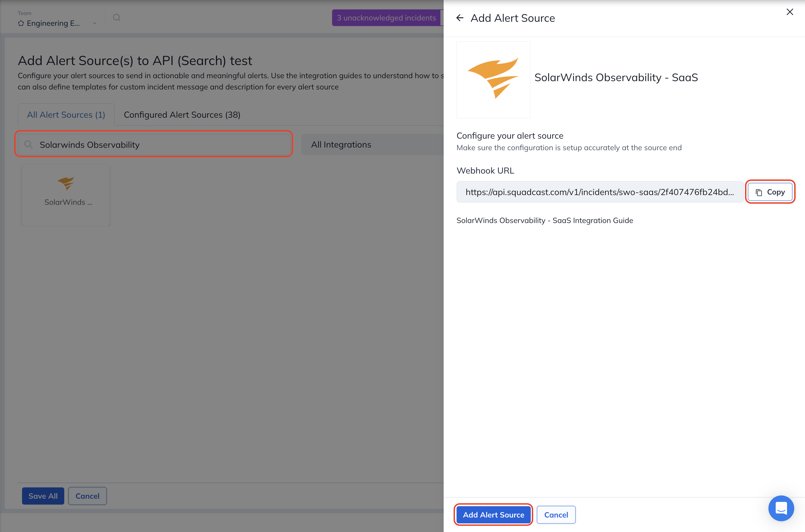Click the back arrow beside Add Alert Source
This screenshot has width=805, height=532.
point(460,18)
